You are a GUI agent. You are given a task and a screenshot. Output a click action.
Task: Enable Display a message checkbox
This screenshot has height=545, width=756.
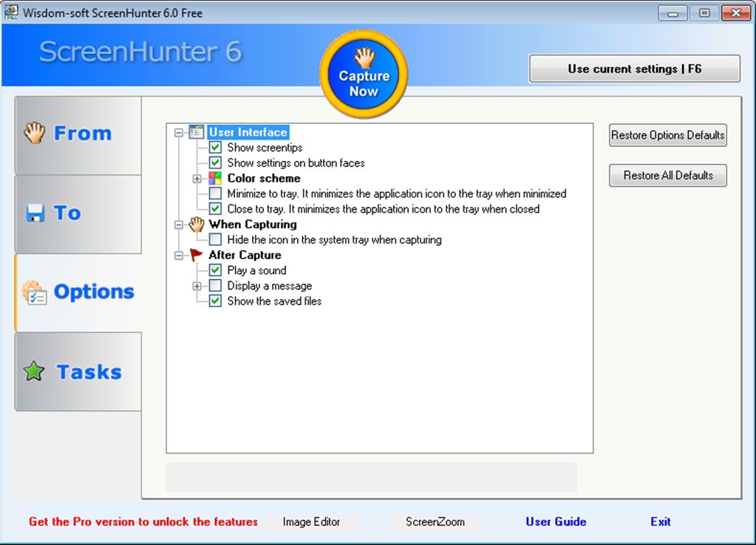pos(215,286)
